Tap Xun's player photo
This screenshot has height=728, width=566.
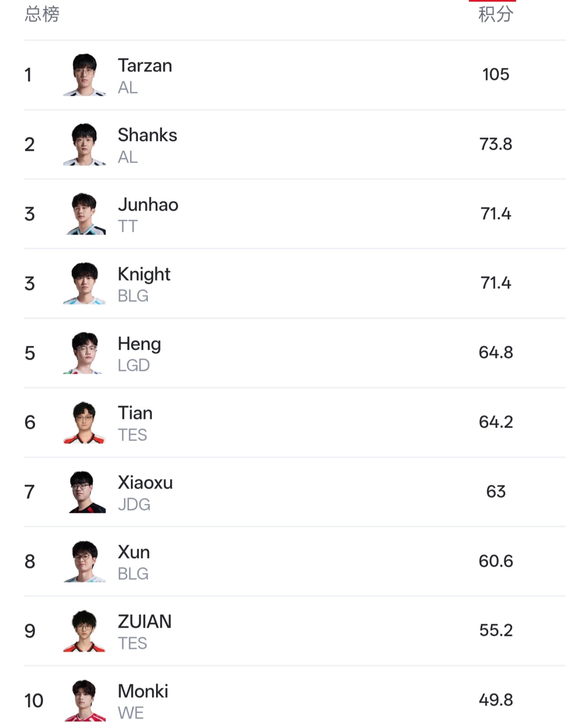pyautogui.click(x=84, y=561)
